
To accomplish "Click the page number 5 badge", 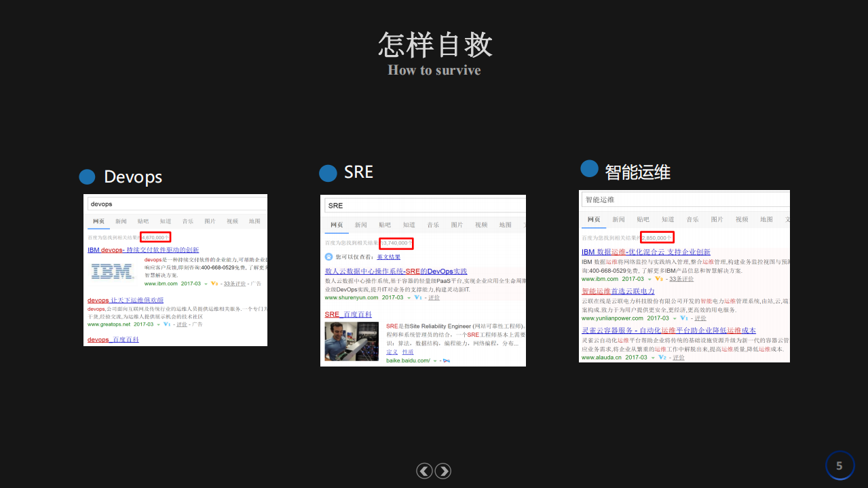I will 839,466.
